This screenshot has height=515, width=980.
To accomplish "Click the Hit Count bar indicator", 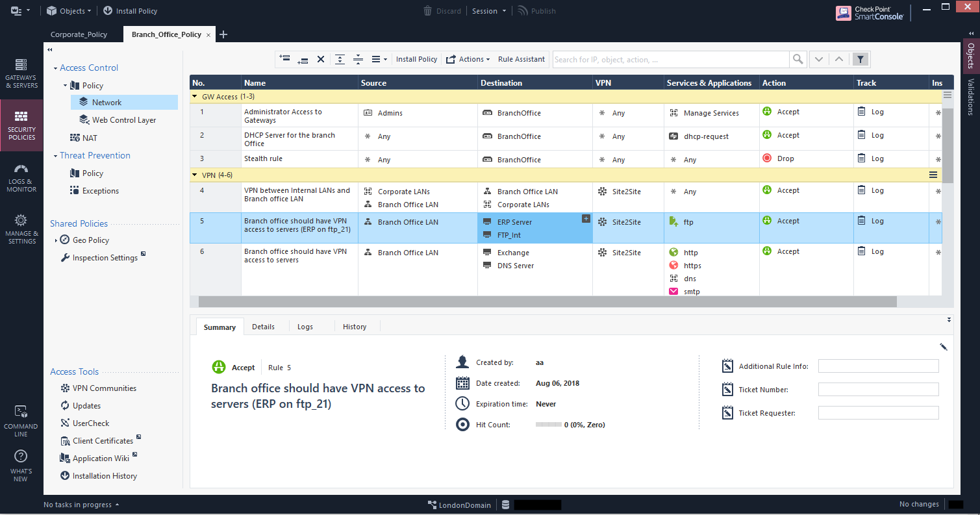I will coord(549,425).
